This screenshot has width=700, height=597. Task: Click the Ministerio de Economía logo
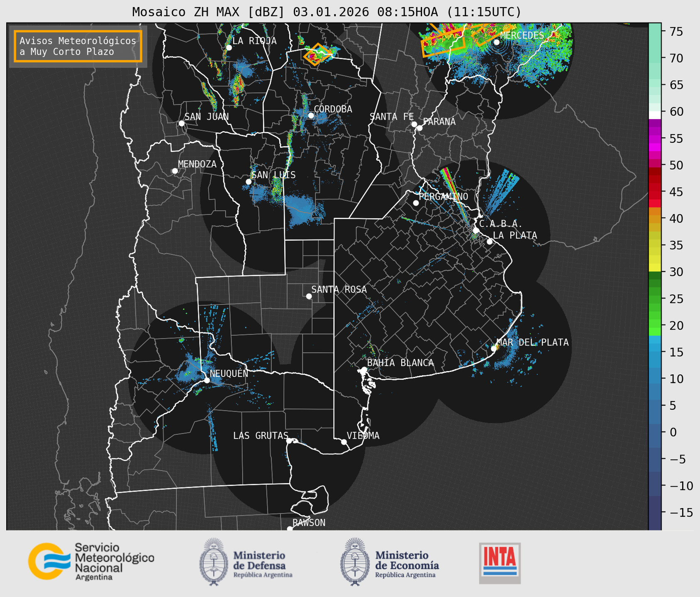tap(389, 562)
